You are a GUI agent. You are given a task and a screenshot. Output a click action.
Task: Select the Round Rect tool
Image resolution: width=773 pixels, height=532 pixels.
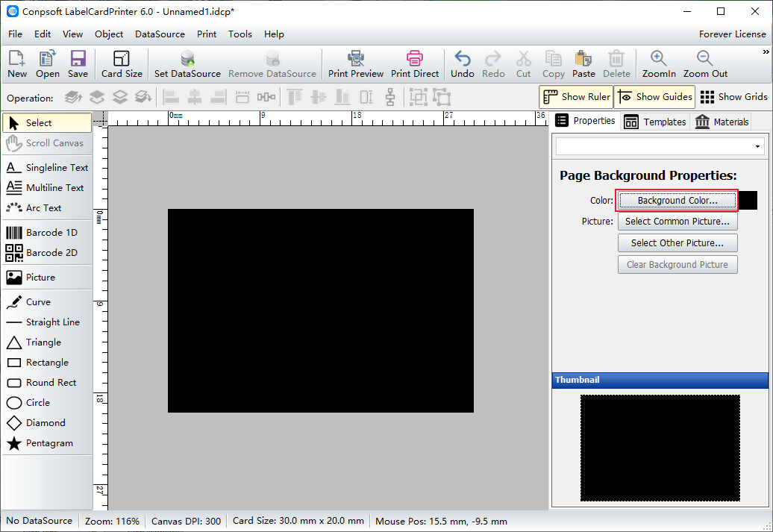click(47, 383)
